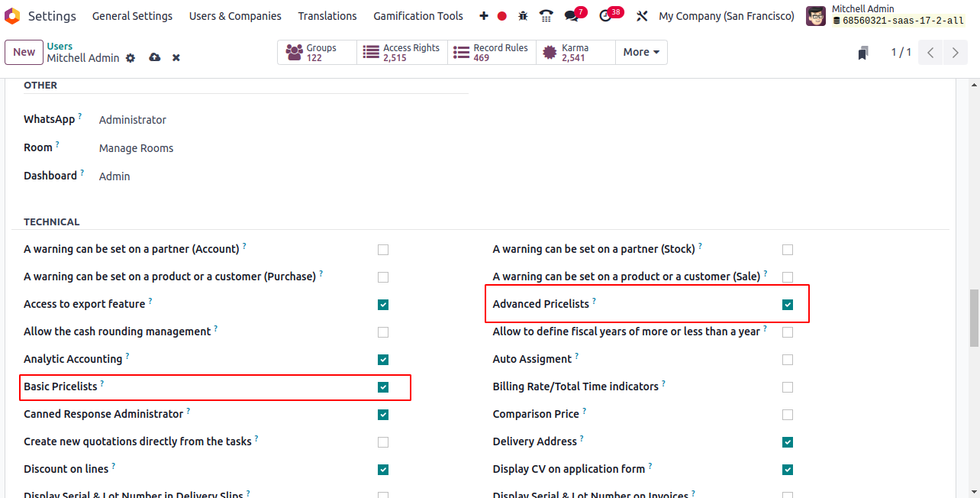Open My Company (San Francisco) company switcher

(x=726, y=16)
